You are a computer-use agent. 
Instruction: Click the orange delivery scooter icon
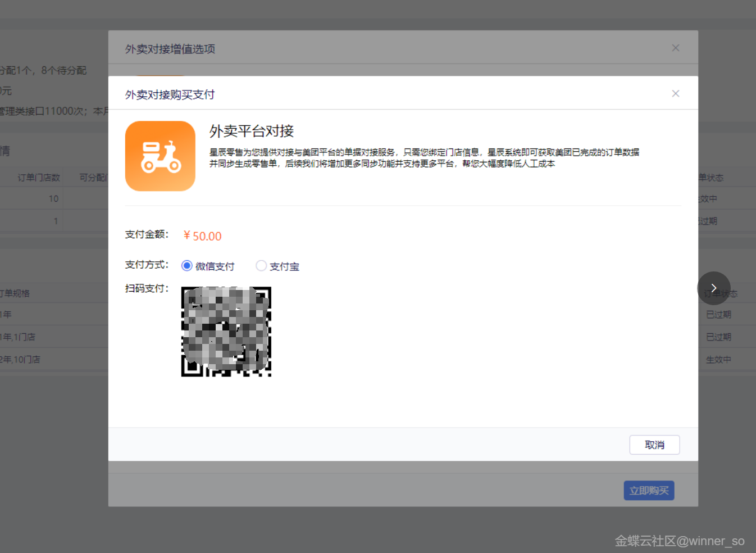(160, 156)
